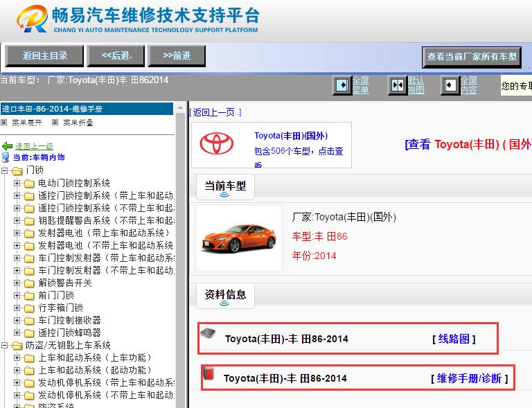
Task: Click the 返回主目录 button
Action: click(x=44, y=56)
